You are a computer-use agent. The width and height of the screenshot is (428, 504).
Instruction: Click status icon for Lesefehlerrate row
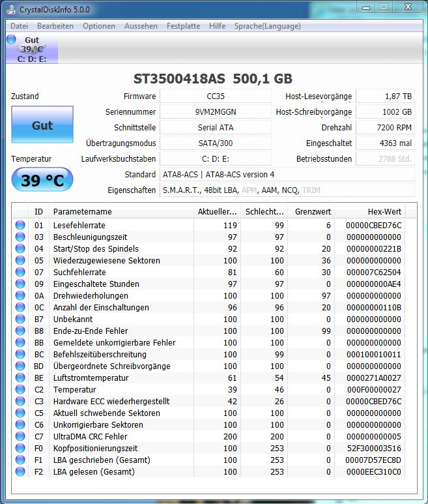[20, 225]
